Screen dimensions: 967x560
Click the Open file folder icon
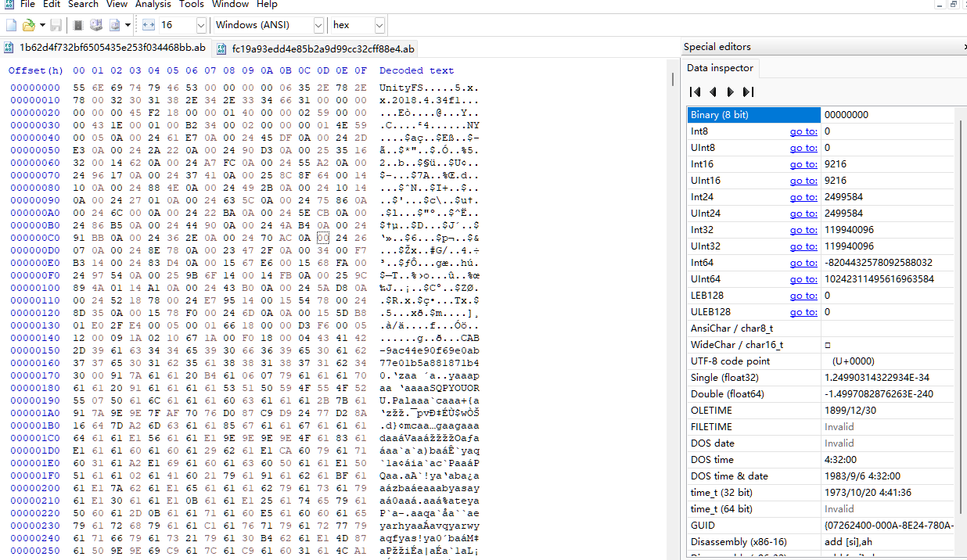click(28, 25)
